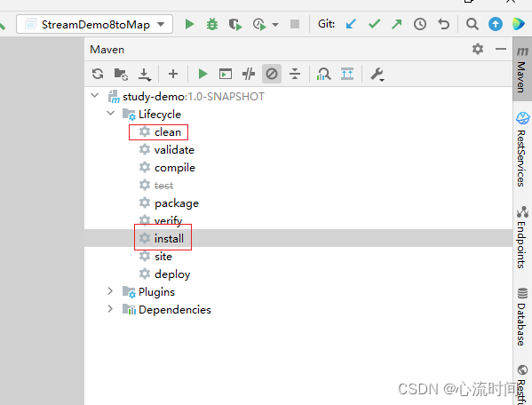
Task: Click the Profiler run icon
Action: pyautogui.click(x=259, y=24)
